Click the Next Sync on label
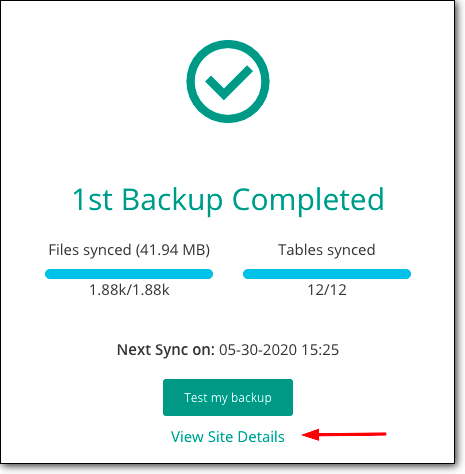 click(166, 350)
